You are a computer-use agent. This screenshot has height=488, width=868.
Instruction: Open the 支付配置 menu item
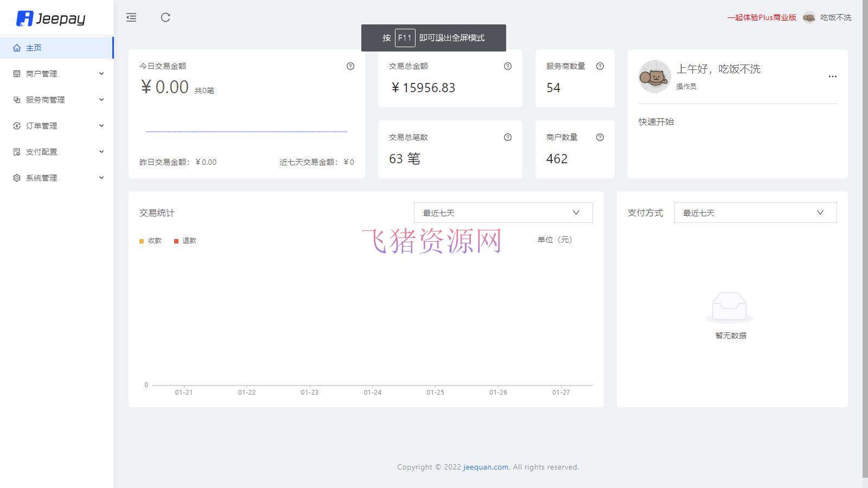(41, 151)
